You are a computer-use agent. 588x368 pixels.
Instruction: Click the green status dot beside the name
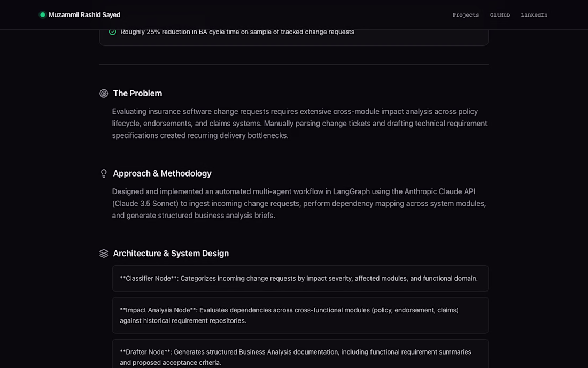click(x=42, y=14)
